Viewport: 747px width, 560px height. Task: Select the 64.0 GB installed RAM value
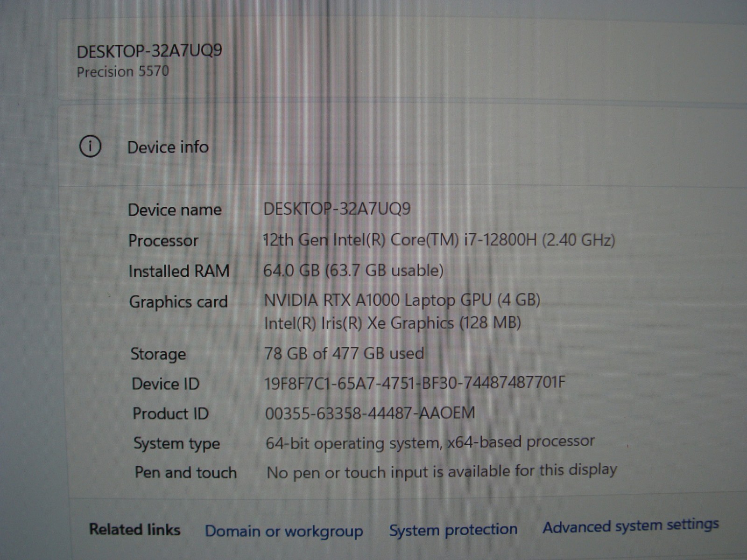coord(353,270)
